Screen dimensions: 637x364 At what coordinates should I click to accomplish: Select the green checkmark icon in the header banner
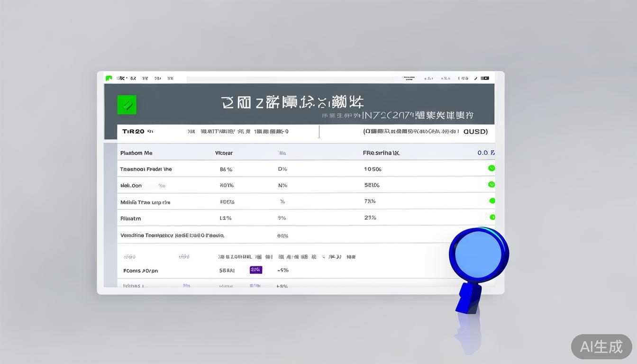pyautogui.click(x=127, y=105)
